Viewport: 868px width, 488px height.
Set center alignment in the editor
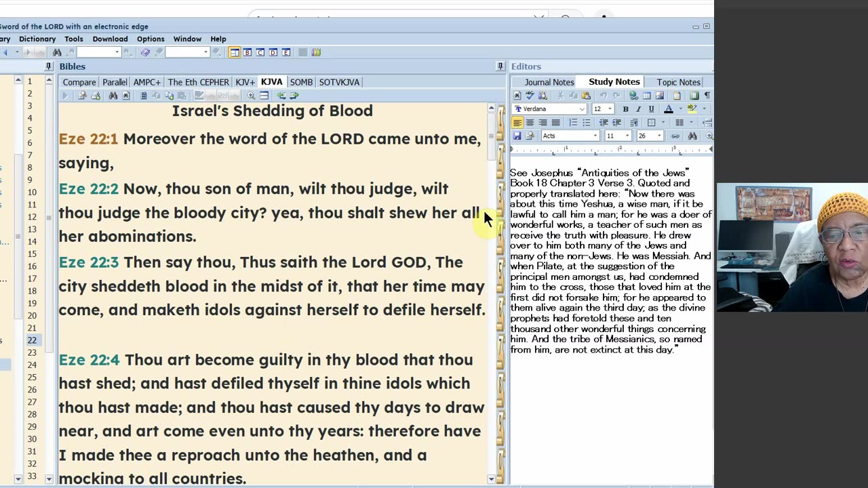[530, 123]
